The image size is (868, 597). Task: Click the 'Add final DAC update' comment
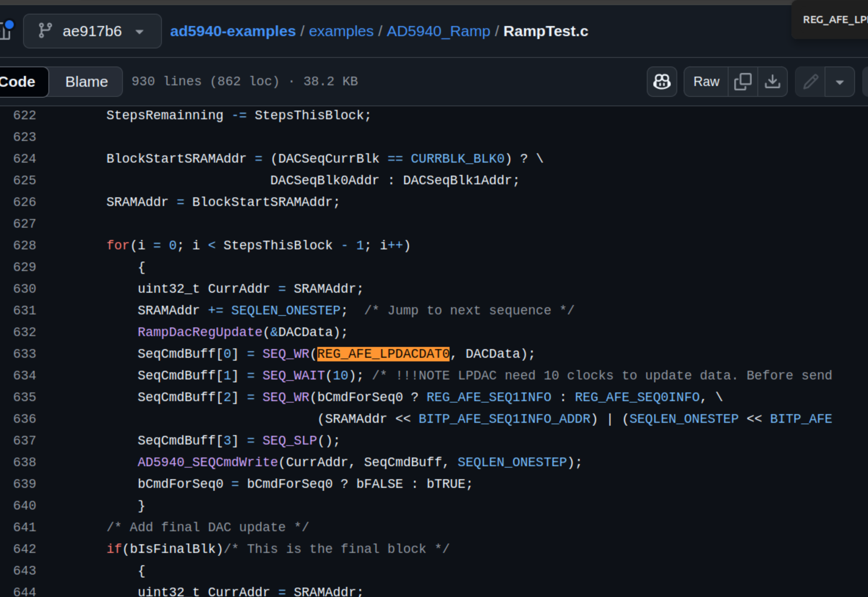207,527
